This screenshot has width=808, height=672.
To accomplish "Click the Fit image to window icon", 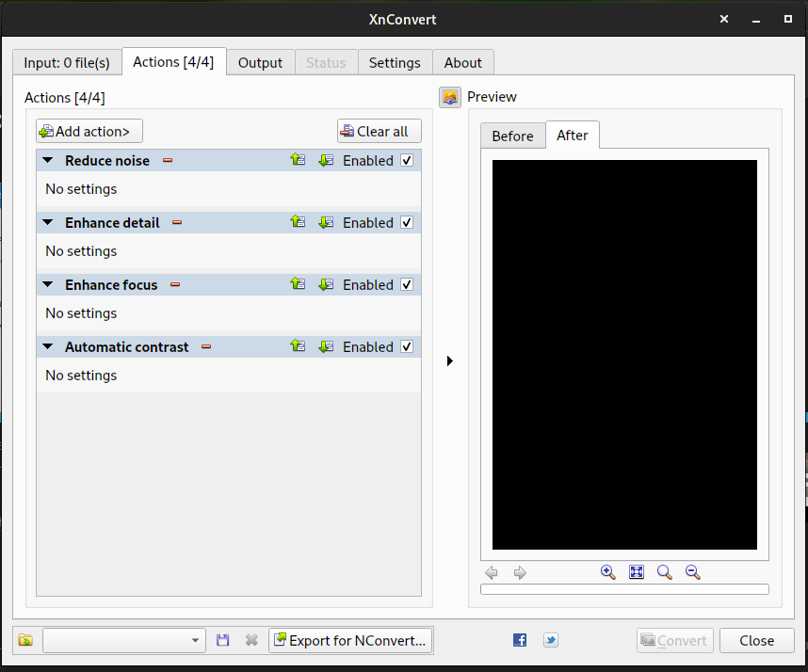I will click(637, 572).
